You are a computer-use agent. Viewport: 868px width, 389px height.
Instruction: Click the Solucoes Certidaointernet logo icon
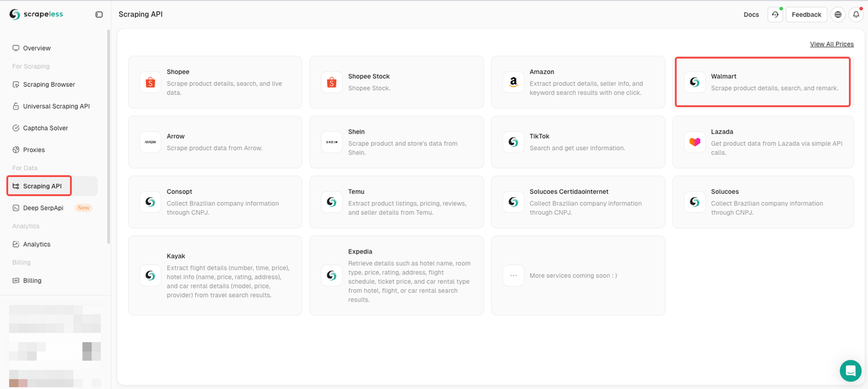[x=513, y=202]
